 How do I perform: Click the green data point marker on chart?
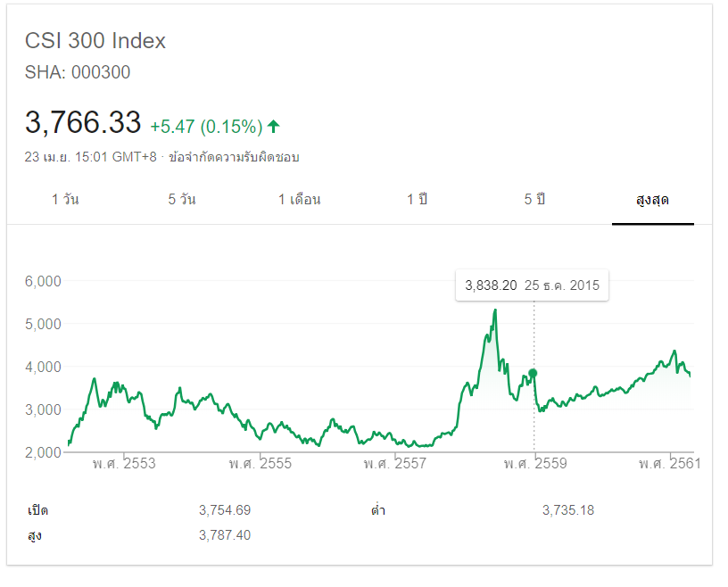tap(534, 373)
